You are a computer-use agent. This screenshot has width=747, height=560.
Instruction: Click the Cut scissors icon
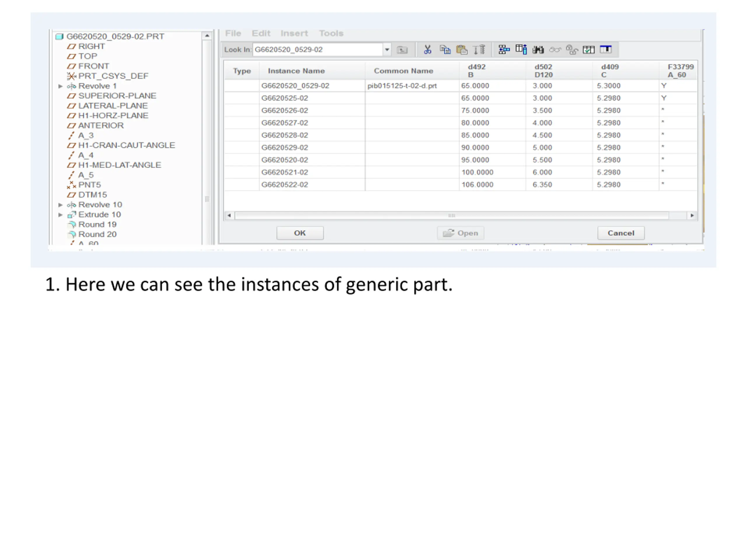[x=427, y=50]
